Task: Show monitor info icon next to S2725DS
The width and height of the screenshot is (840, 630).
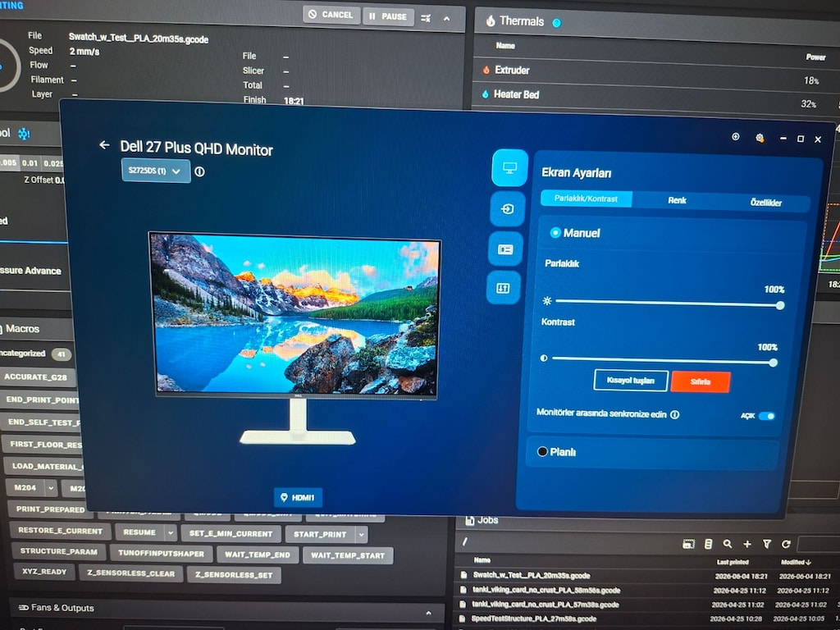Action: click(x=199, y=172)
